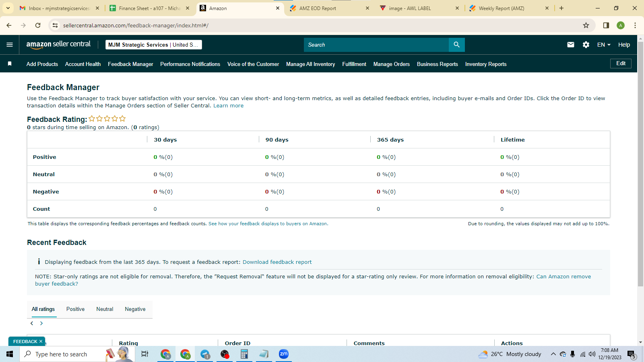Open 'Can Amazon remove buyer feedback?' link

(563, 276)
